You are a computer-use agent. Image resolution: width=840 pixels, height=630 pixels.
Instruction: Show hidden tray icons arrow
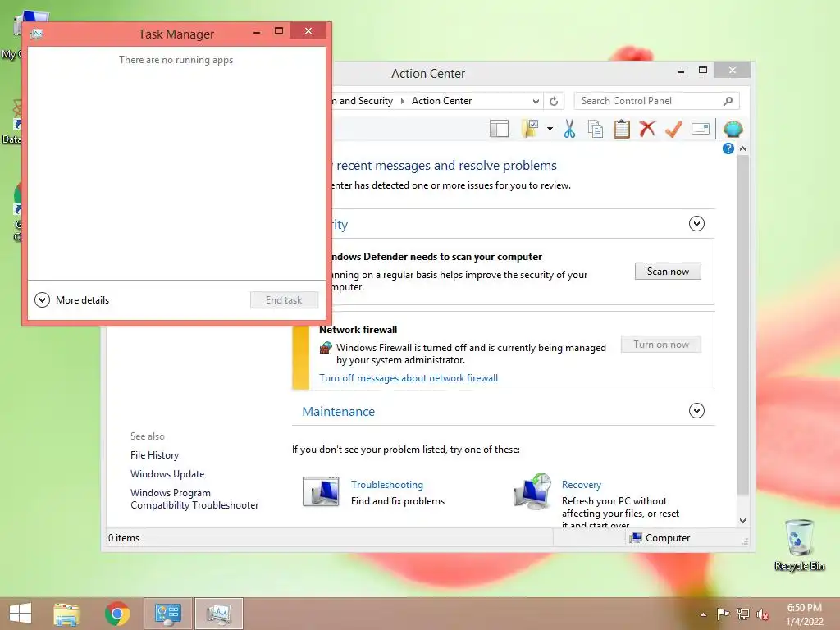pos(703,614)
